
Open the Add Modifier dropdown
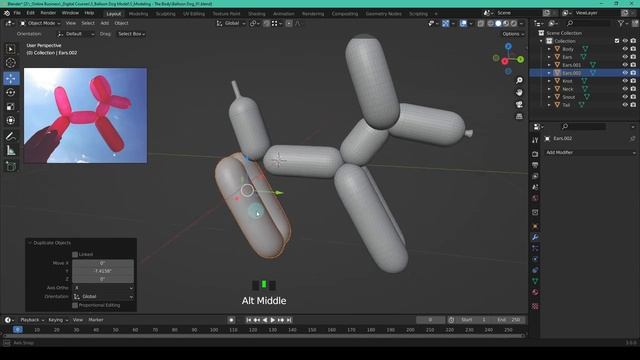coord(590,152)
